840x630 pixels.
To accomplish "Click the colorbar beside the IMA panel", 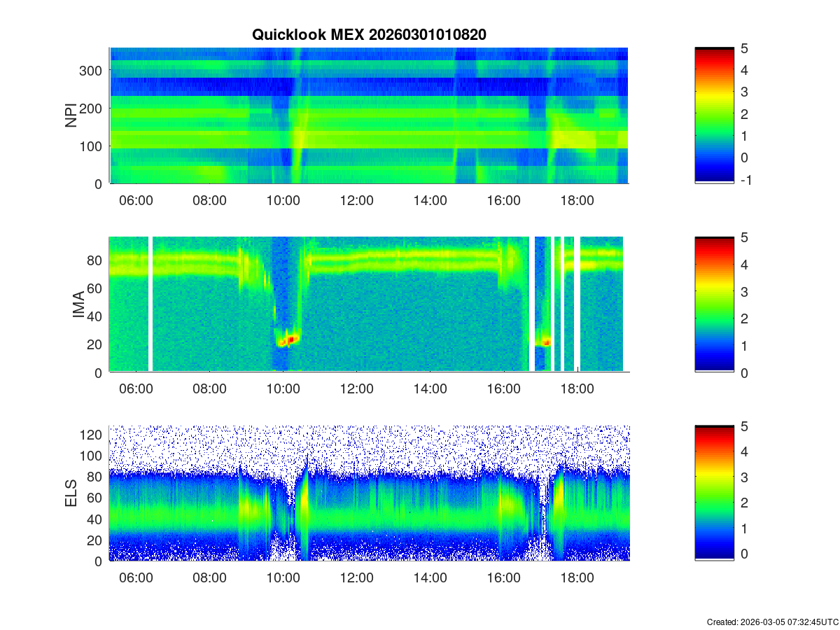I will pyautogui.click(x=714, y=304).
